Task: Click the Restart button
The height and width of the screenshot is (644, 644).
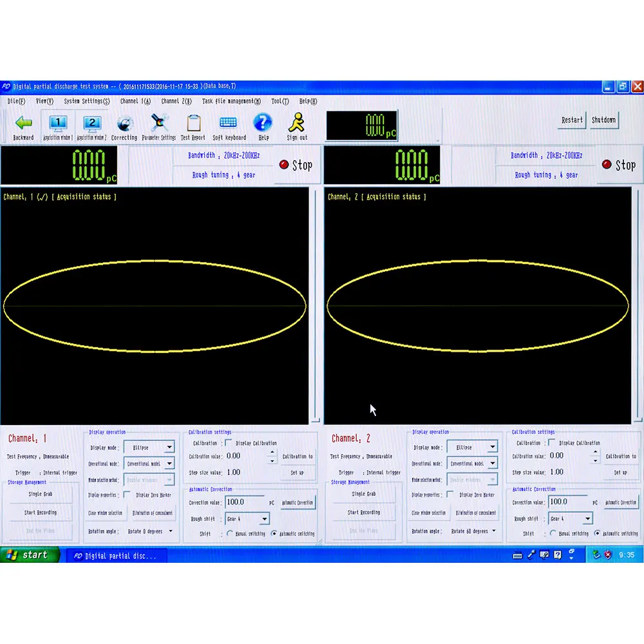Action: (572, 120)
